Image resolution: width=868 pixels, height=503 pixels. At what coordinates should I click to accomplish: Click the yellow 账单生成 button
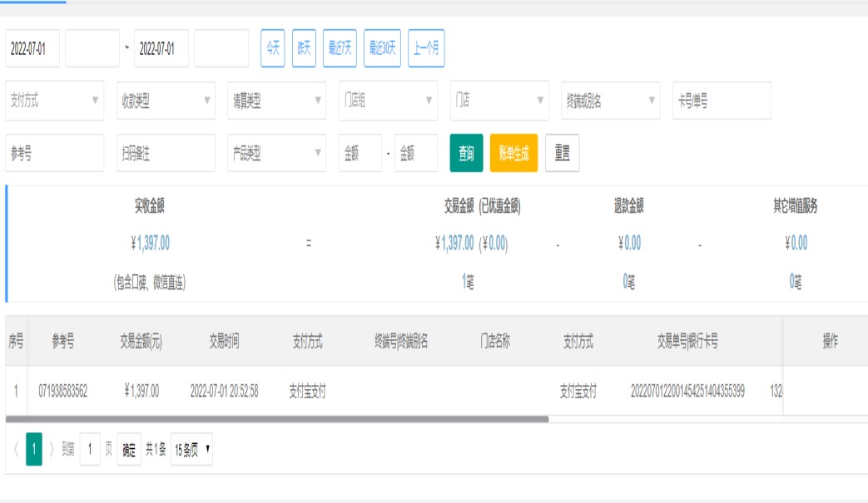pos(513,153)
